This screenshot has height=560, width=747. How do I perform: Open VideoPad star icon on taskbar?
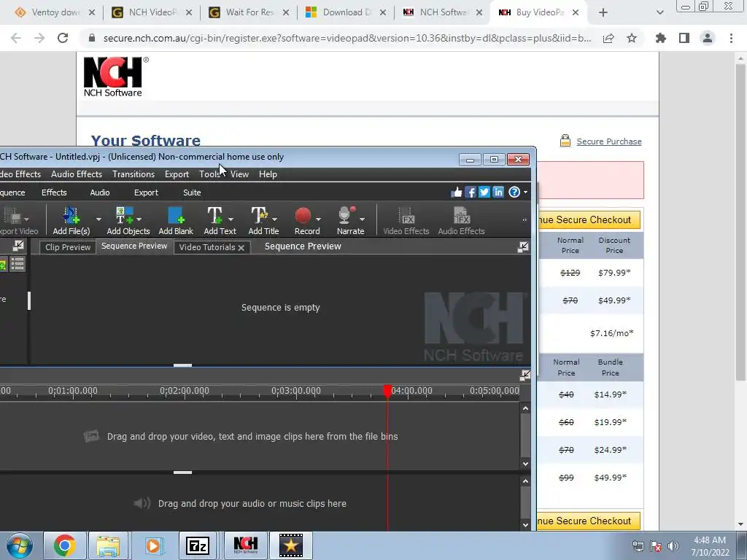click(x=290, y=545)
